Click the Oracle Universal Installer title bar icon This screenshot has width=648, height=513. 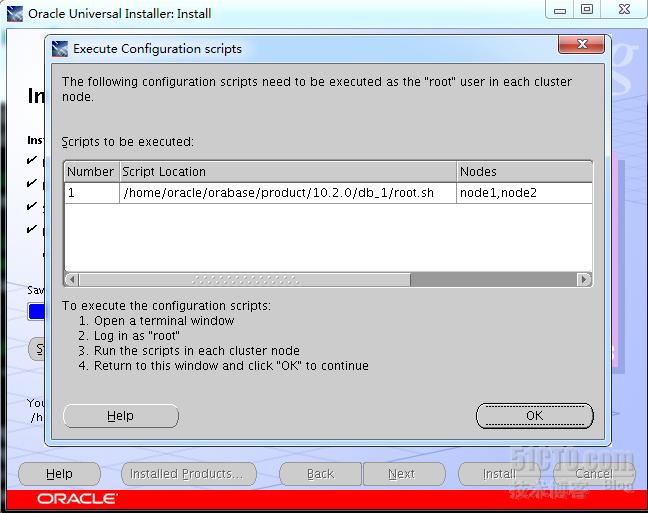coord(15,14)
